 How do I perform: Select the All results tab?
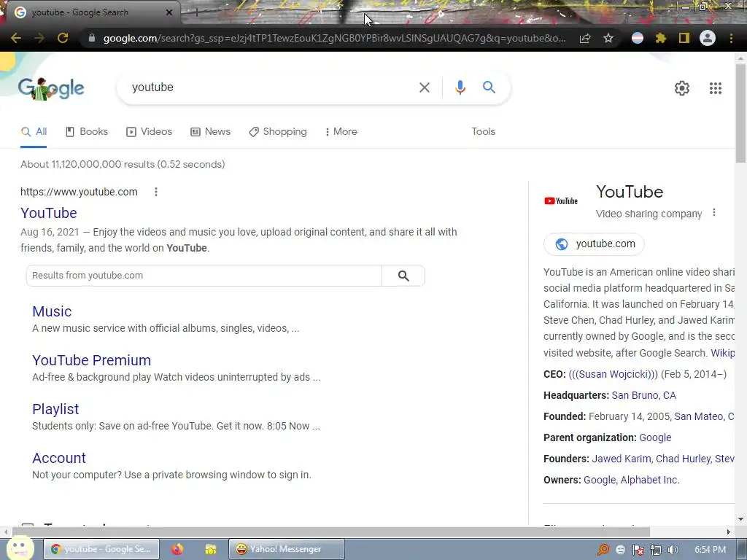click(34, 132)
